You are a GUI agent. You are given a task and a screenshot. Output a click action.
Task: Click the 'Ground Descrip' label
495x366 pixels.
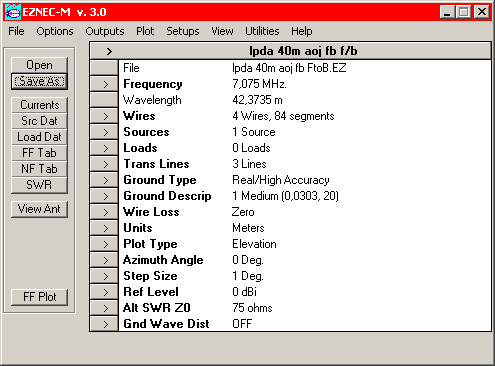(167, 196)
